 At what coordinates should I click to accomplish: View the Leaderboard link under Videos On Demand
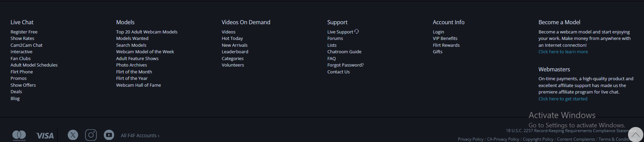click(235, 52)
